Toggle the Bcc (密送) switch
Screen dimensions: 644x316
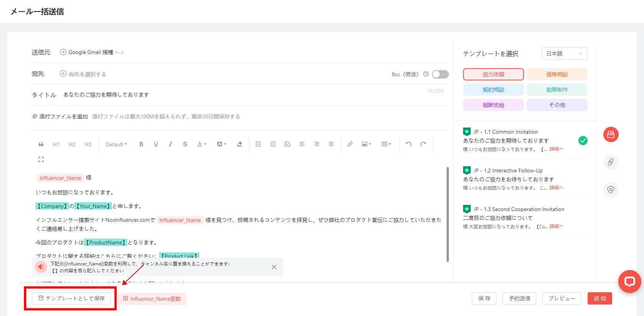coord(440,74)
